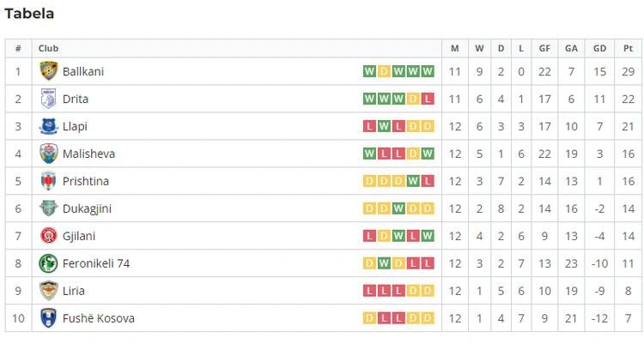Click the Feronikeli 74 club crest icon
This screenshot has width=644, height=344.
(48, 263)
